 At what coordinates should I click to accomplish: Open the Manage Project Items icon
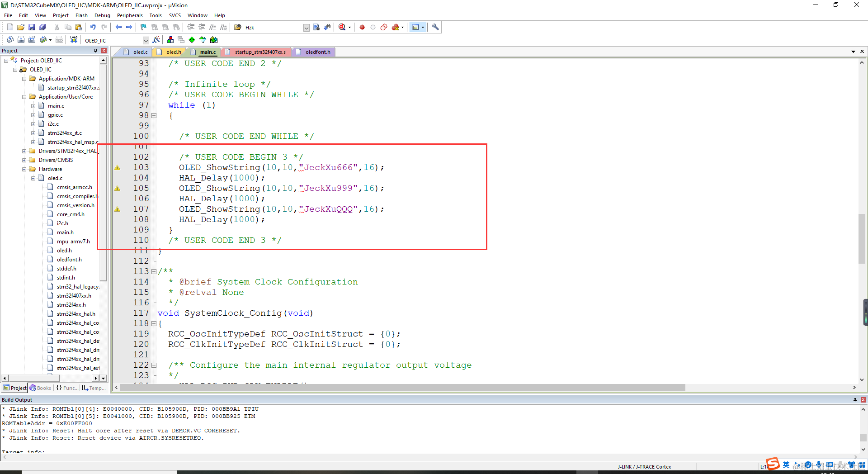(170, 40)
